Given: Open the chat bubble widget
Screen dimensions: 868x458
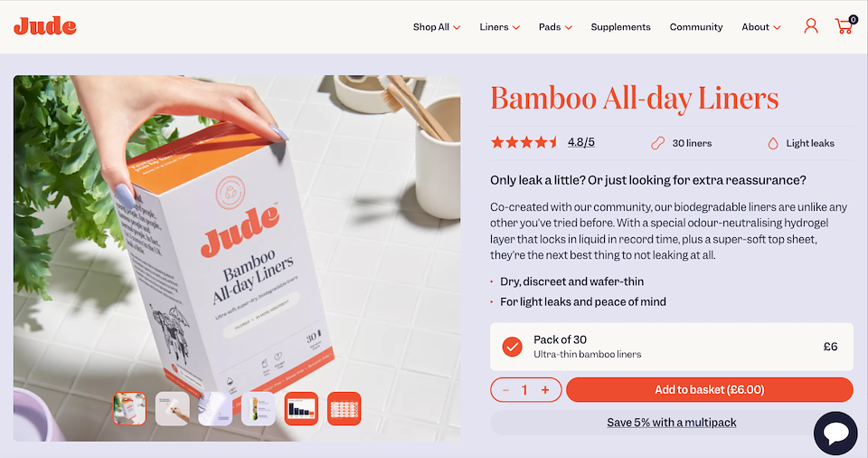Looking at the screenshot, I should tap(835, 434).
